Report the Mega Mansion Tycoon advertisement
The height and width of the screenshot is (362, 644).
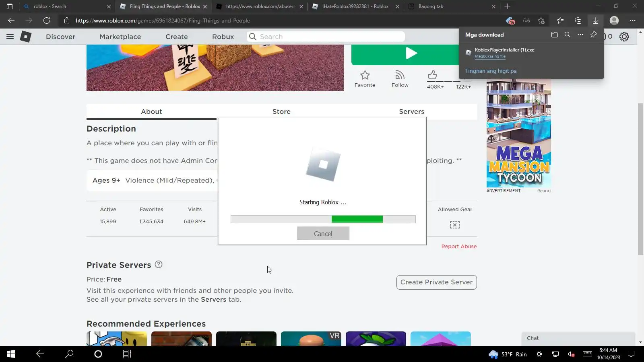click(544, 191)
